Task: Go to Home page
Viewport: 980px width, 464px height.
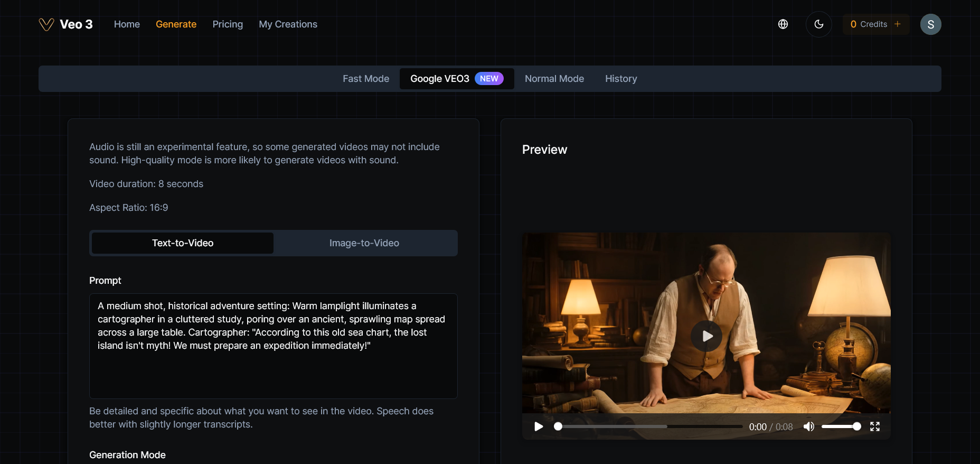Action: tap(127, 24)
